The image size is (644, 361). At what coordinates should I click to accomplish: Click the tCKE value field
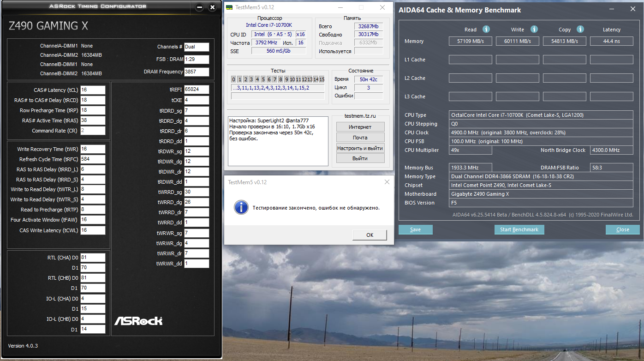197,100
